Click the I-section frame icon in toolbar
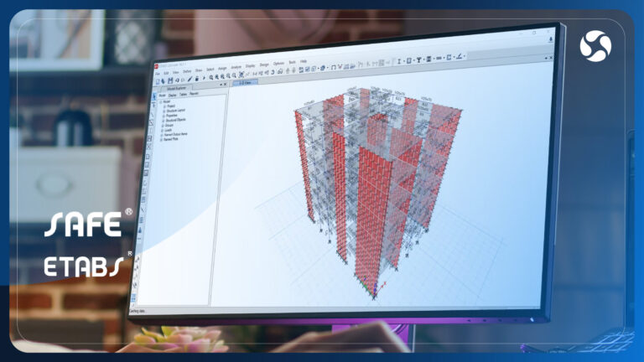644x362 pixels. click(399, 60)
